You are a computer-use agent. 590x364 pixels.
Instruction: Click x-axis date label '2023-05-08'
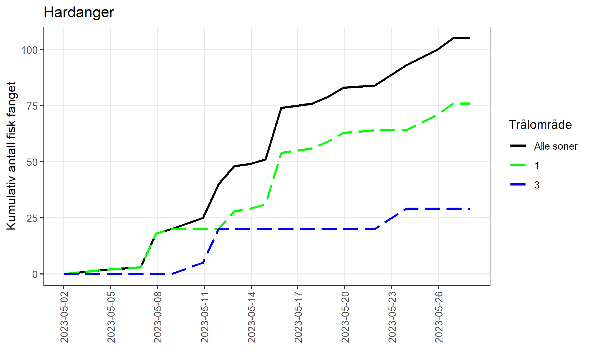tap(158, 317)
